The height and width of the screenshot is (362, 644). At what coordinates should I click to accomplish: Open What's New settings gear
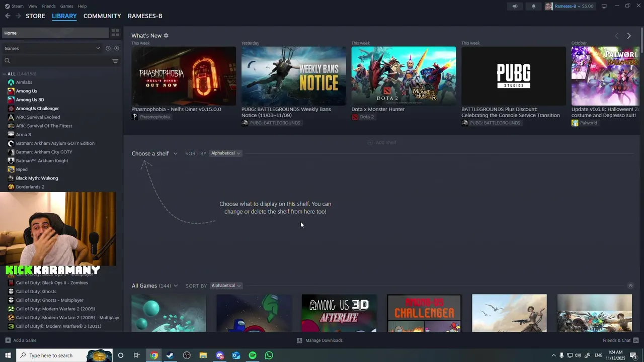[166, 36]
